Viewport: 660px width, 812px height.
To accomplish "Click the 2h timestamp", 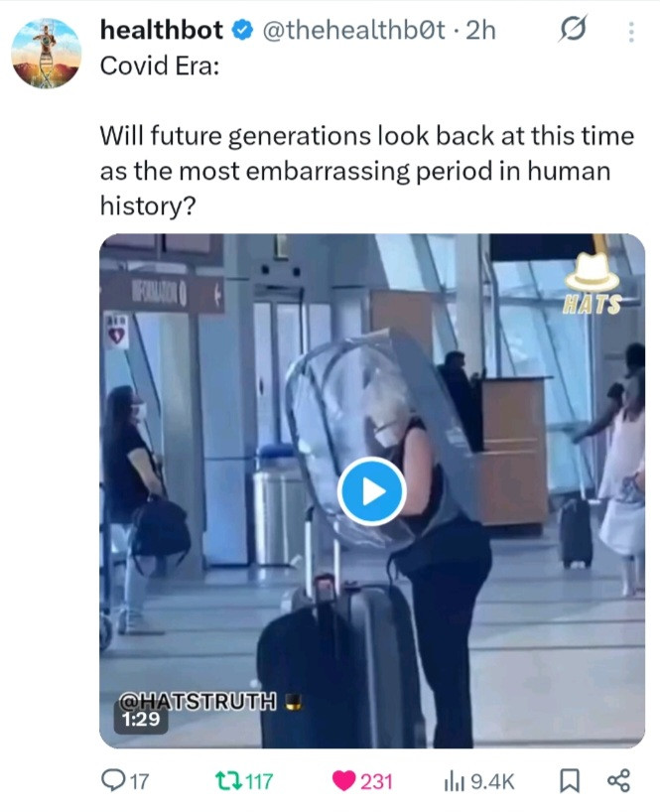I will [480, 31].
